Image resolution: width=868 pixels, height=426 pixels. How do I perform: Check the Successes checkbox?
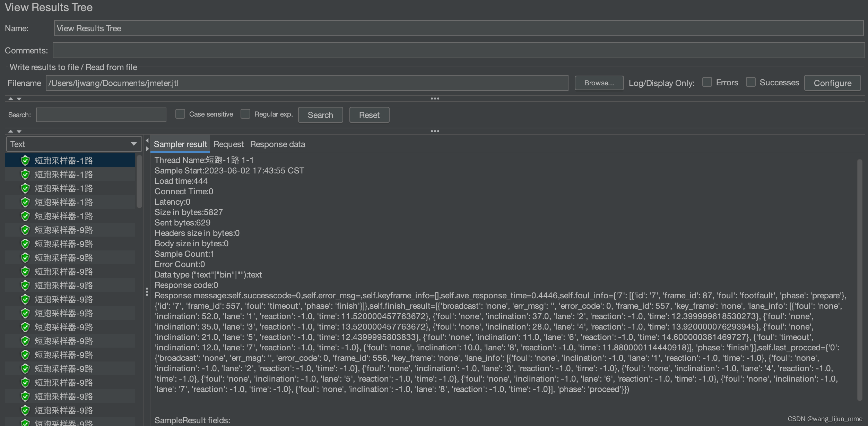pyautogui.click(x=750, y=82)
